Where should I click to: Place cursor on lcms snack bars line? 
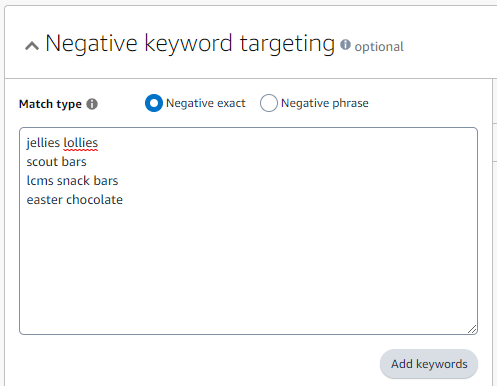72,181
